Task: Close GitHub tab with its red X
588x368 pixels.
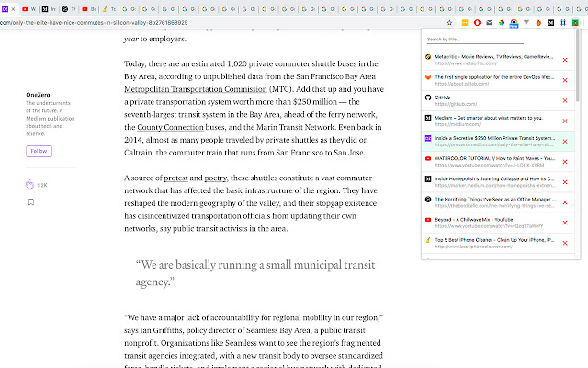Action: click(x=565, y=100)
